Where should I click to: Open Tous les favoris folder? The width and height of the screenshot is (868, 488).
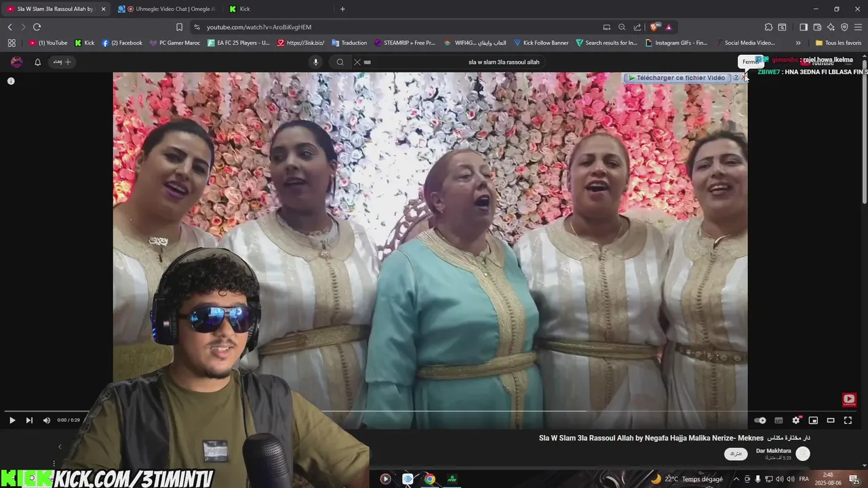838,43
